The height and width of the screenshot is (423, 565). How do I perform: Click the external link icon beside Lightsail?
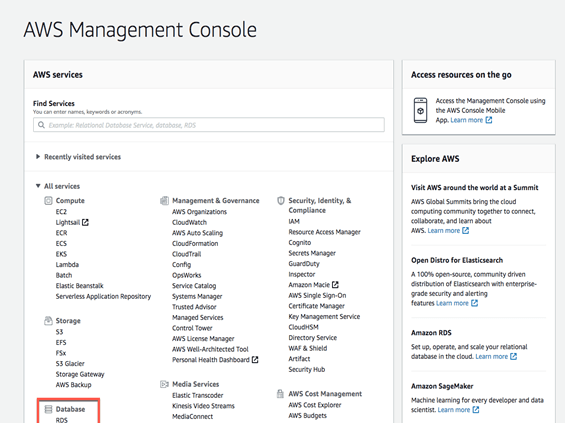click(85, 222)
